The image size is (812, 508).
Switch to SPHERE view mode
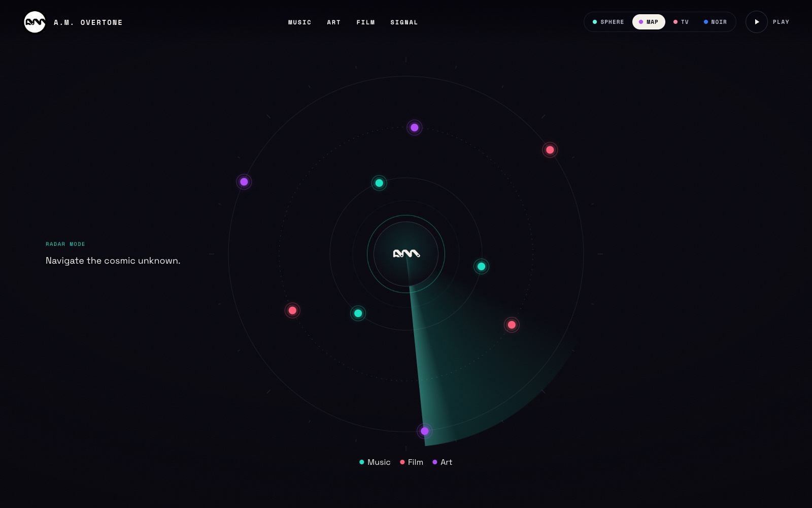[x=608, y=22]
